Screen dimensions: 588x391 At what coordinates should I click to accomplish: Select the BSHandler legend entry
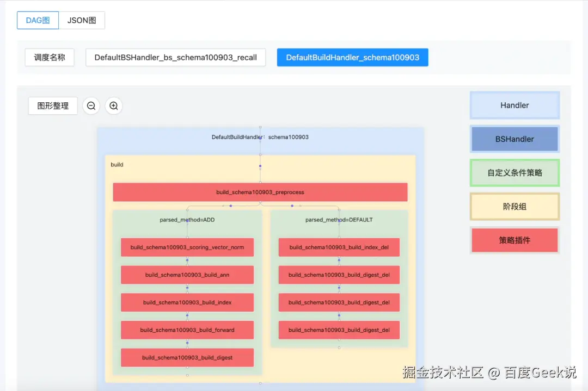[x=514, y=139]
